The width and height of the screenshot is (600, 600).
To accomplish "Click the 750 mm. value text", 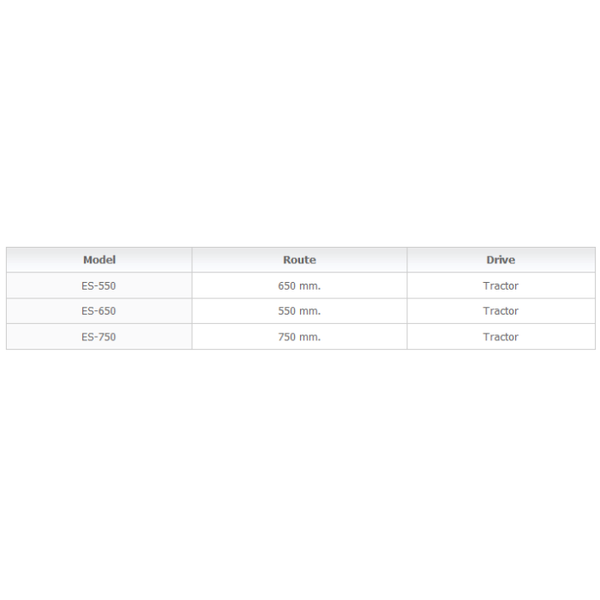I will 299,337.
